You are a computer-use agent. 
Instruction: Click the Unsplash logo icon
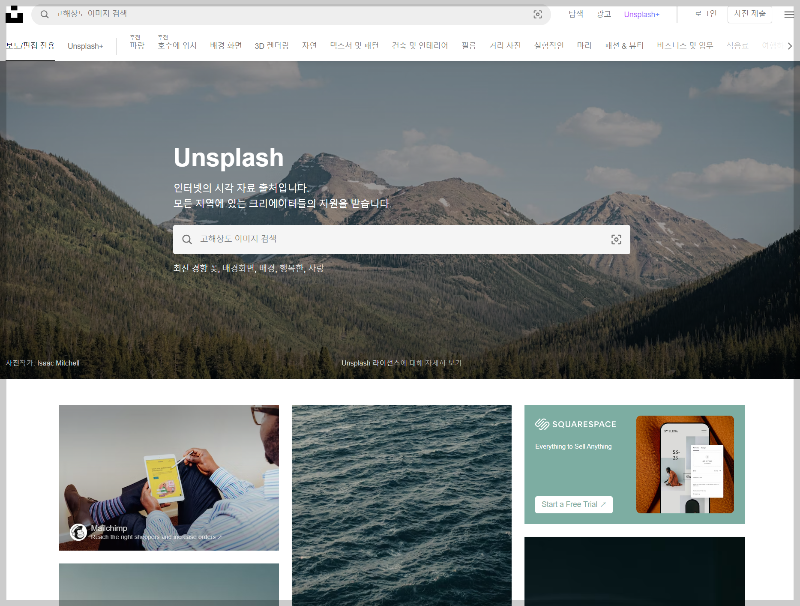(14, 14)
